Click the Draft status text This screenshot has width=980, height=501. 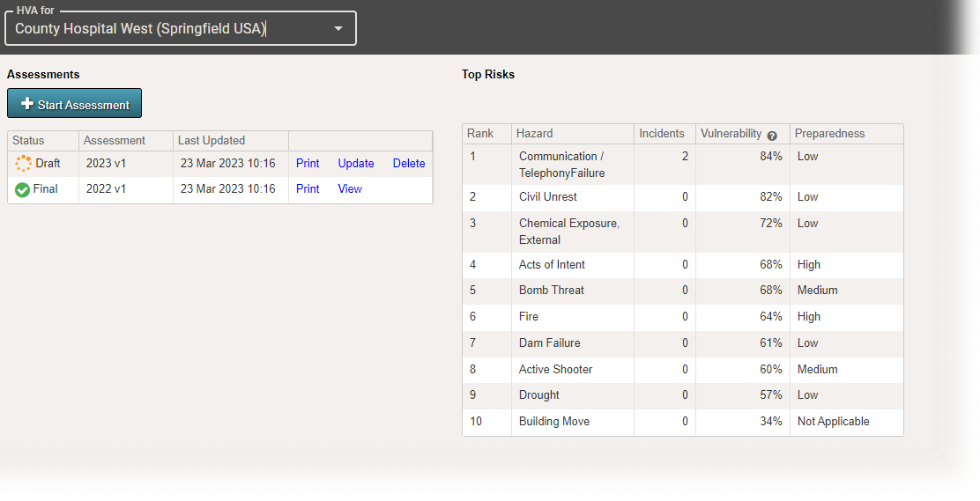tap(48, 163)
